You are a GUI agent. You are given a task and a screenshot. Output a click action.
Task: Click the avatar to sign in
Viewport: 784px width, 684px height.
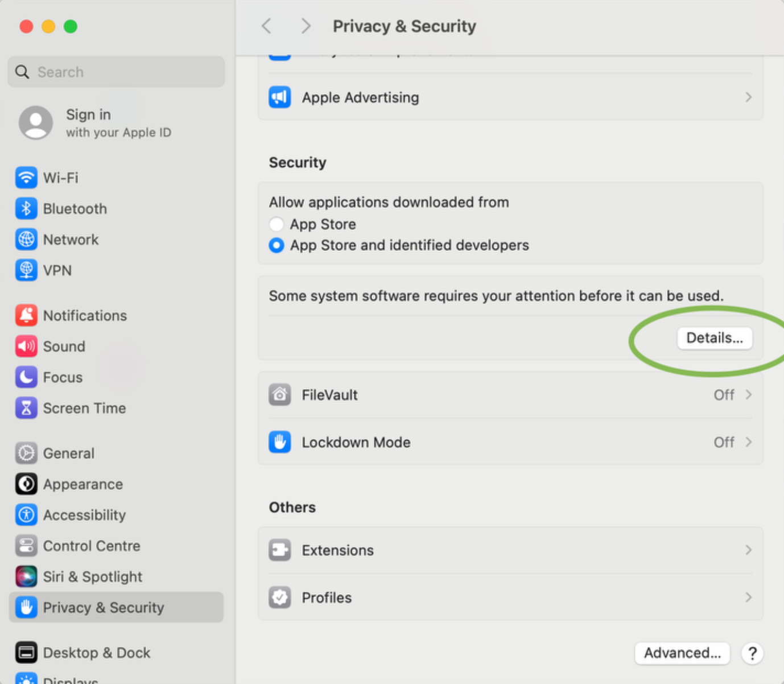point(35,122)
